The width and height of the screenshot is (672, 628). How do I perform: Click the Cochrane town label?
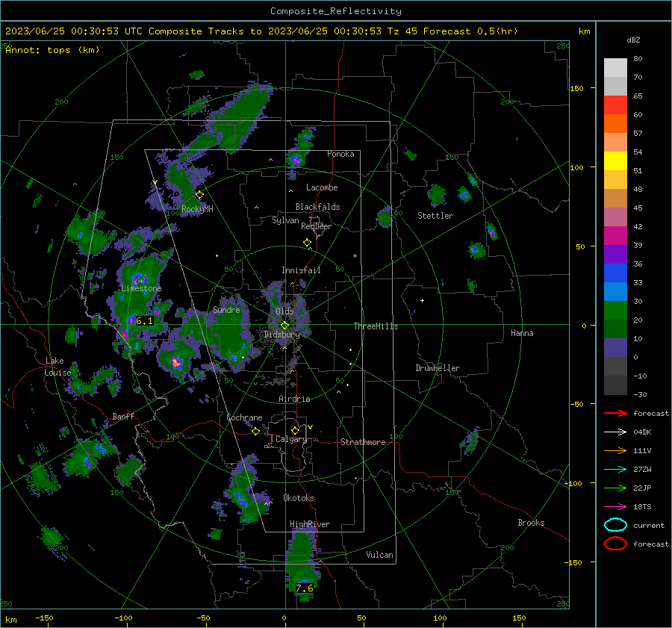[x=244, y=417]
